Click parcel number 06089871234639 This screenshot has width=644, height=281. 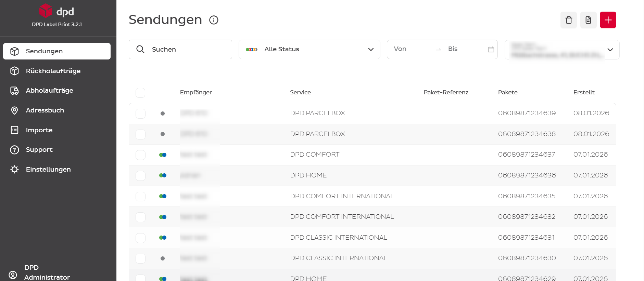coord(527,113)
